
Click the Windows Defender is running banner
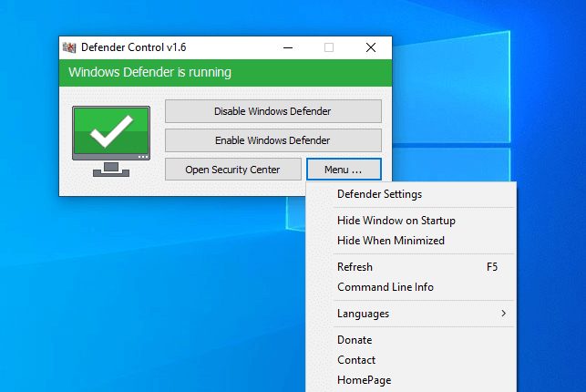[x=225, y=73]
